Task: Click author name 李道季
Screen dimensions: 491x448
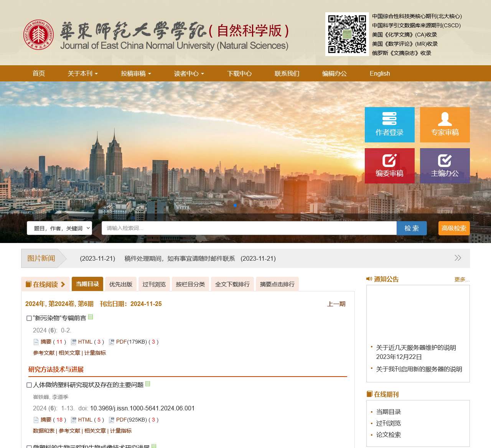Action: click(60, 397)
